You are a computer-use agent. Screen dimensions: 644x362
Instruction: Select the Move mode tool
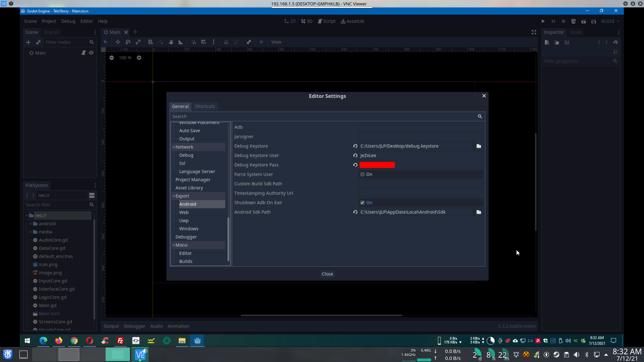point(118,42)
